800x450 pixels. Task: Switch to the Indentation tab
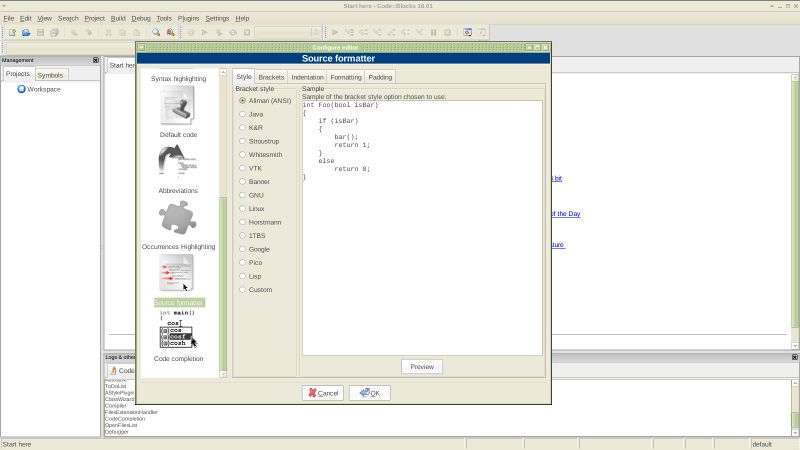tap(307, 77)
